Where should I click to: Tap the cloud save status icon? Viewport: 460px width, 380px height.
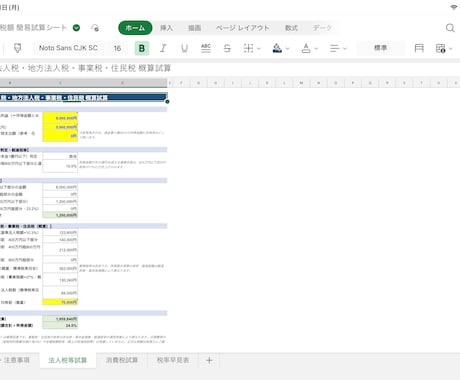(95, 28)
